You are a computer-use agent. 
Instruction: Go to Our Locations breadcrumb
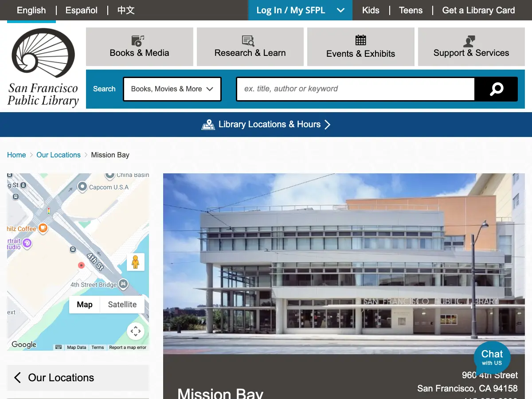click(x=59, y=155)
